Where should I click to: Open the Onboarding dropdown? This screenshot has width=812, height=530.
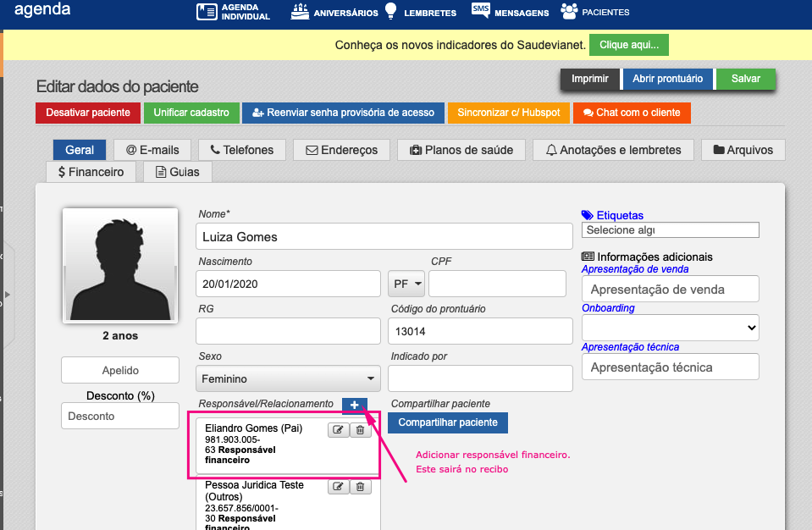[x=671, y=328]
